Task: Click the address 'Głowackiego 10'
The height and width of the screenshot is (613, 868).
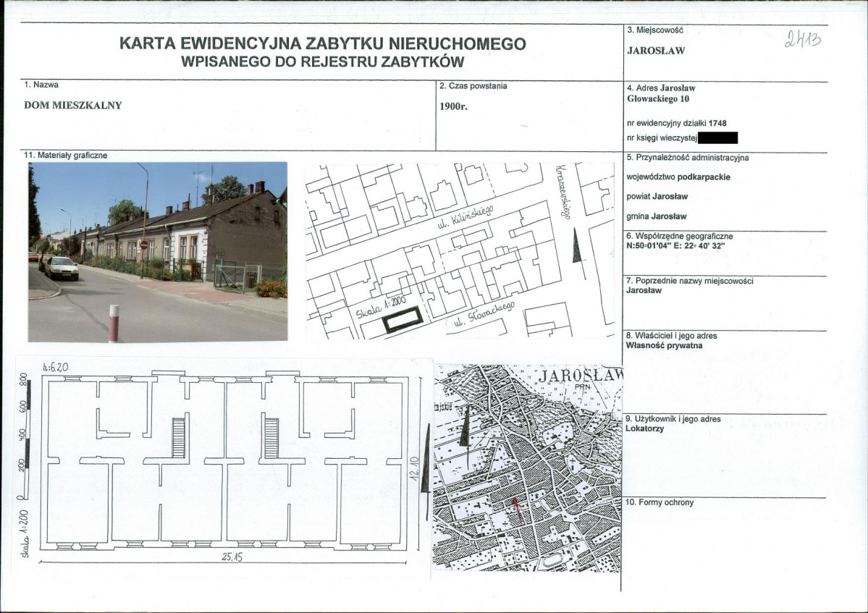Action: click(658, 99)
